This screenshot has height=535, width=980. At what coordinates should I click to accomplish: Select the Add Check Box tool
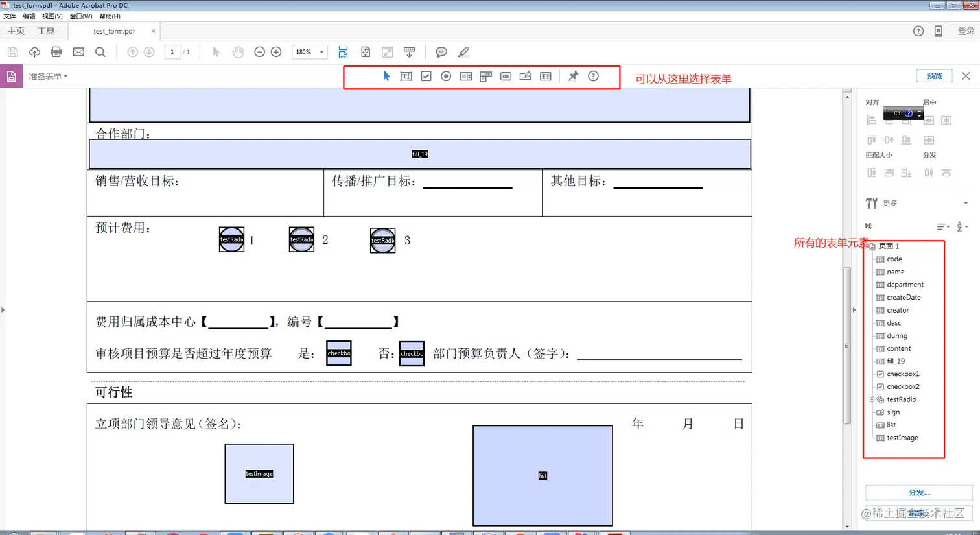pyautogui.click(x=426, y=77)
